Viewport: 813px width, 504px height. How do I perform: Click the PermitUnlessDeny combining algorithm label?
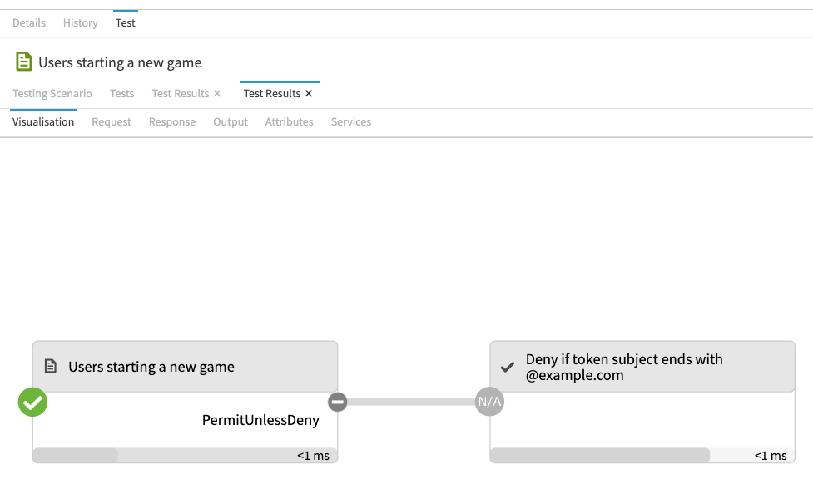tap(260, 420)
